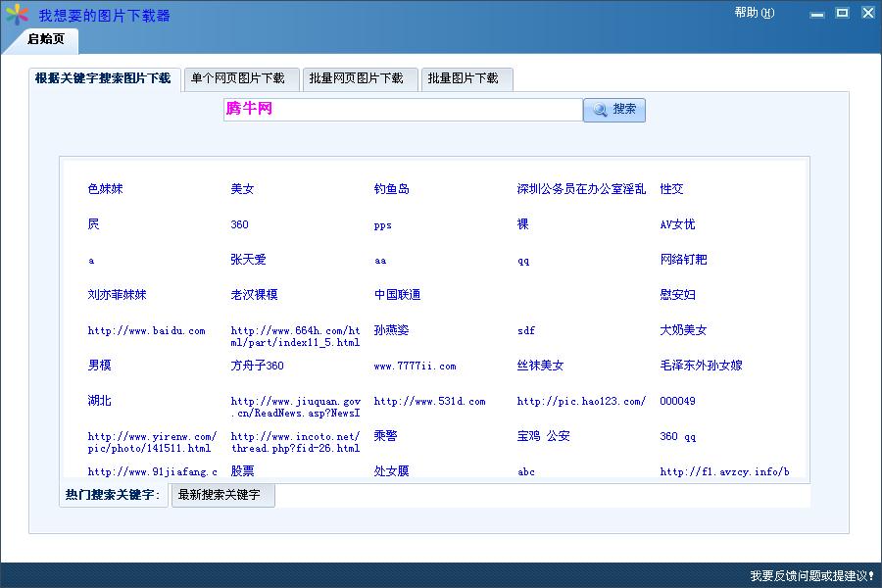Click the colorful app logo icon
Screen dimensions: 882x588
(x=17, y=14)
